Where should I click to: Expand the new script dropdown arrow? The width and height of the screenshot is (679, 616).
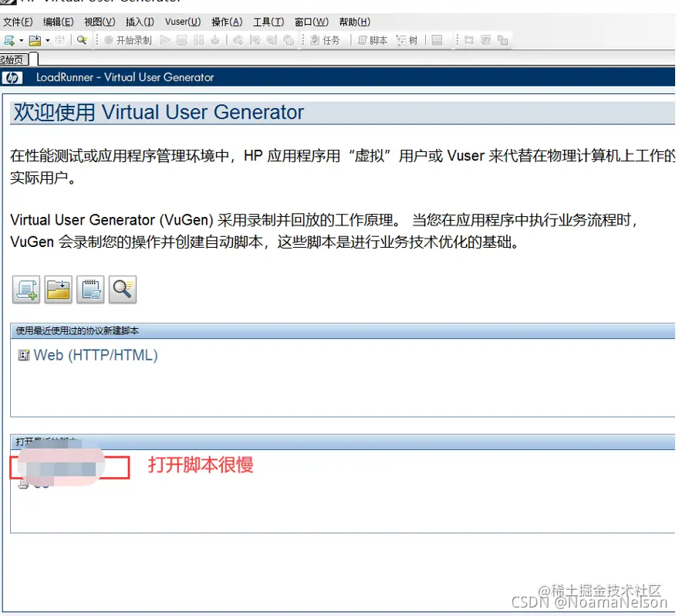pyautogui.click(x=22, y=41)
